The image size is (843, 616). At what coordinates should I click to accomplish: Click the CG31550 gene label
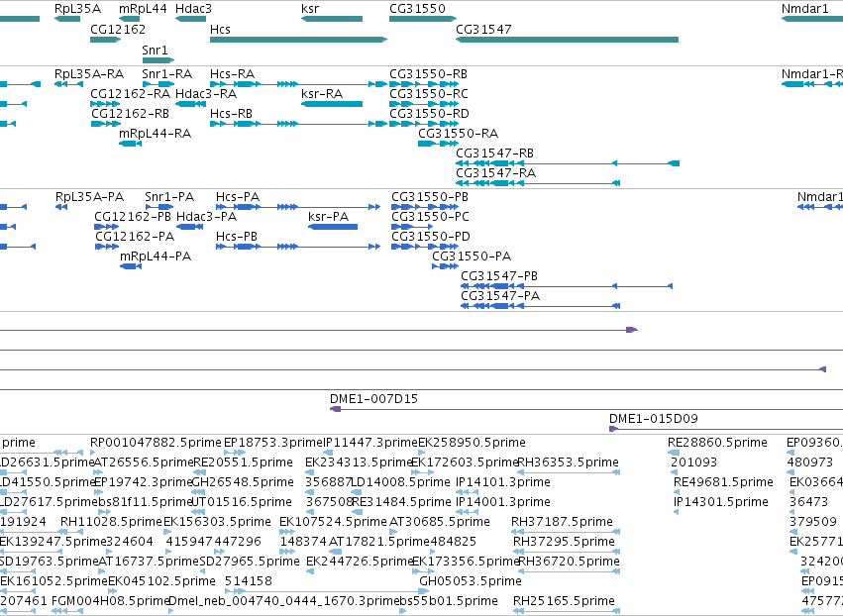[417, 9]
